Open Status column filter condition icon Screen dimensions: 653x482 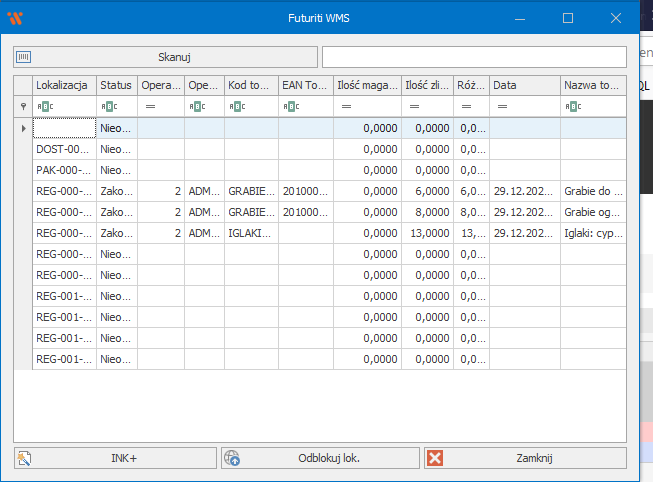[x=109, y=107]
